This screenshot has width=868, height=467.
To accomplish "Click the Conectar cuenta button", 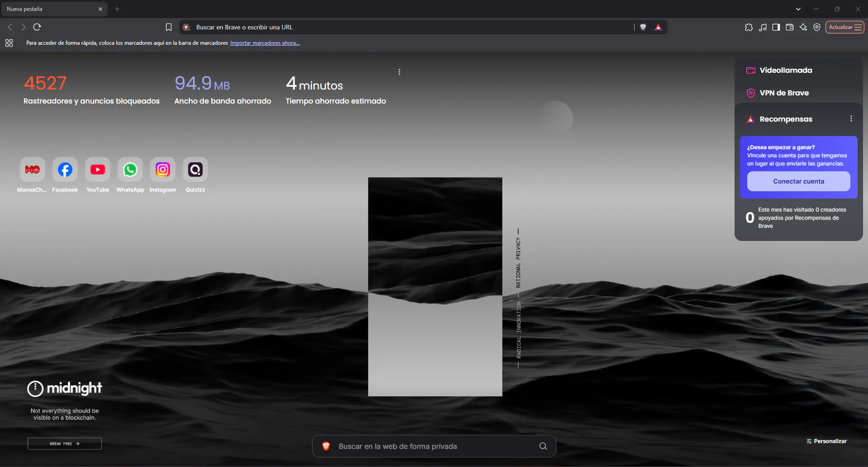I will tap(798, 181).
